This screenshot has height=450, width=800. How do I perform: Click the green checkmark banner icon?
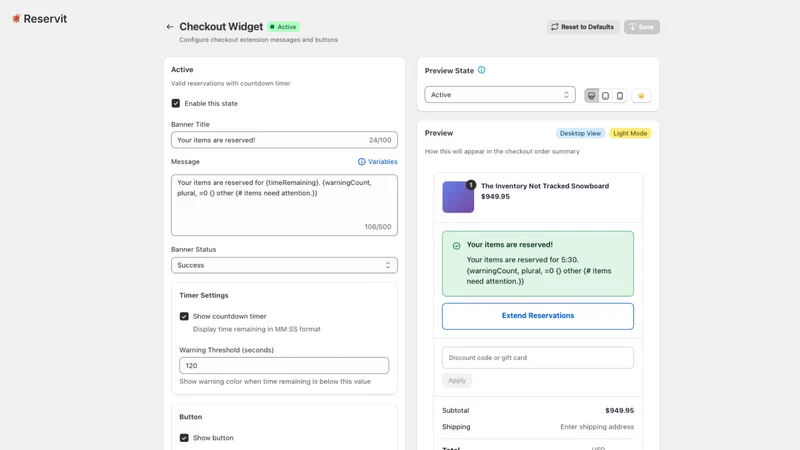tap(456, 246)
